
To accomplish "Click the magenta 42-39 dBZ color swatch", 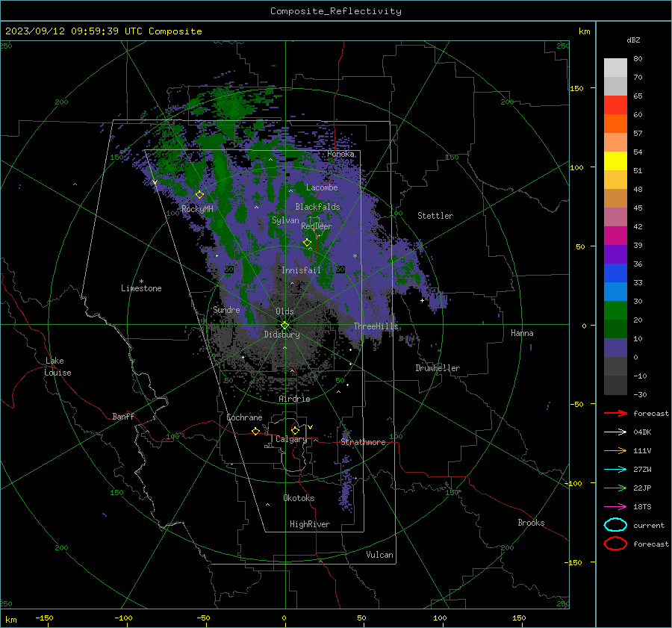I will pos(615,236).
